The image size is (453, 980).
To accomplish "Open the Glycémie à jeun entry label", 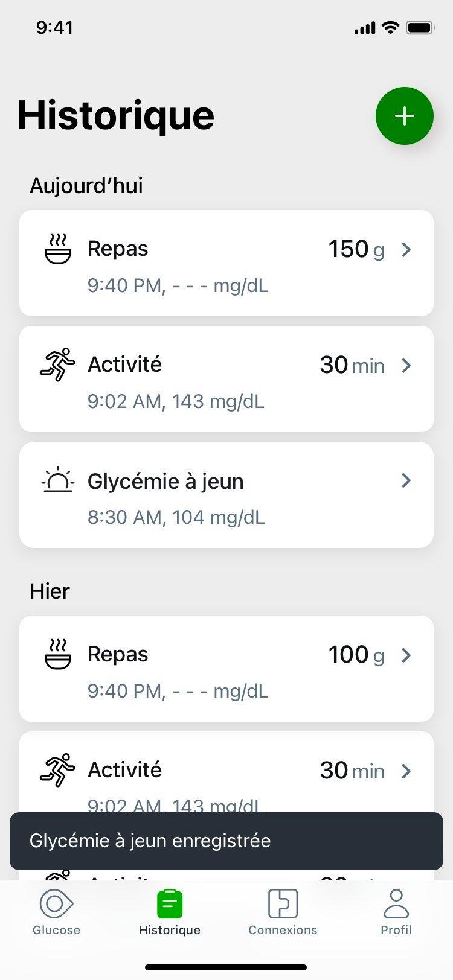I will pos(165,482).
